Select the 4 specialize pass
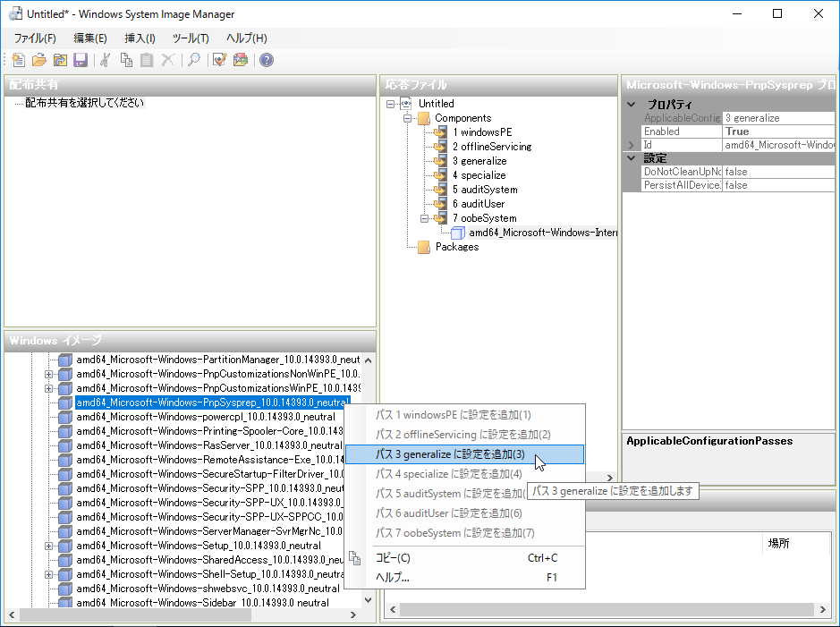 point(479,175)
